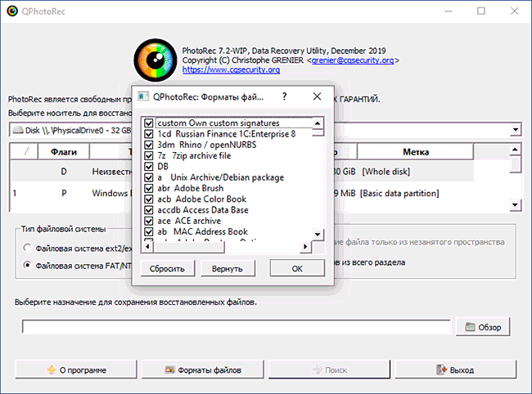Open the https://www.cgsecurity.org link

click(231, 69)
